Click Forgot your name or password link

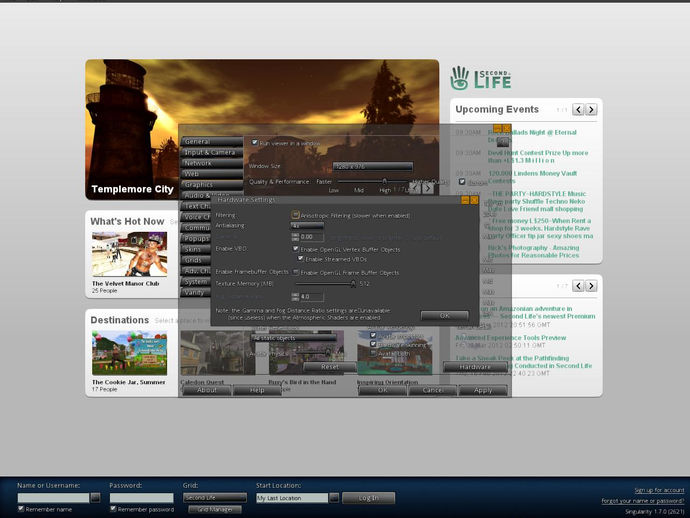[643, 501]
